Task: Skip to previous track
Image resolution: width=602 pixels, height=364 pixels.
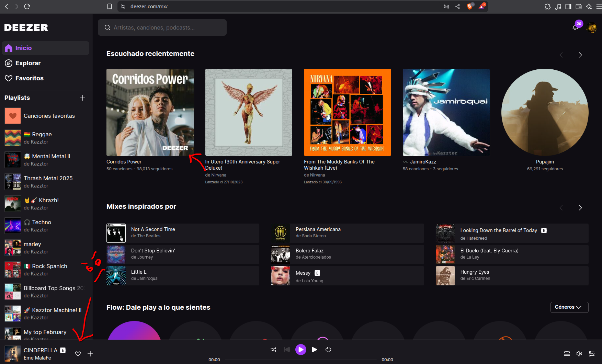Action: [x=287, y=350]
